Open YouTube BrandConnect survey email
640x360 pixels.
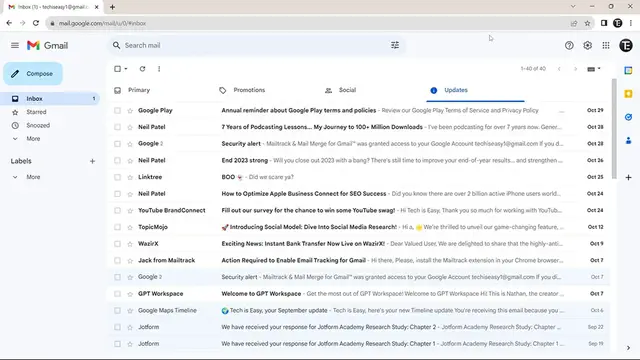coord(359,211)
